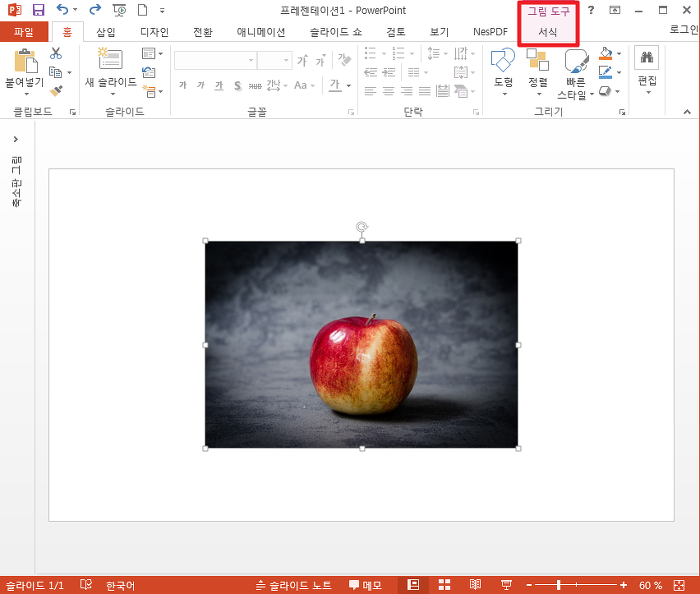
Task: Justify text alignment
Action: point(425,91)
